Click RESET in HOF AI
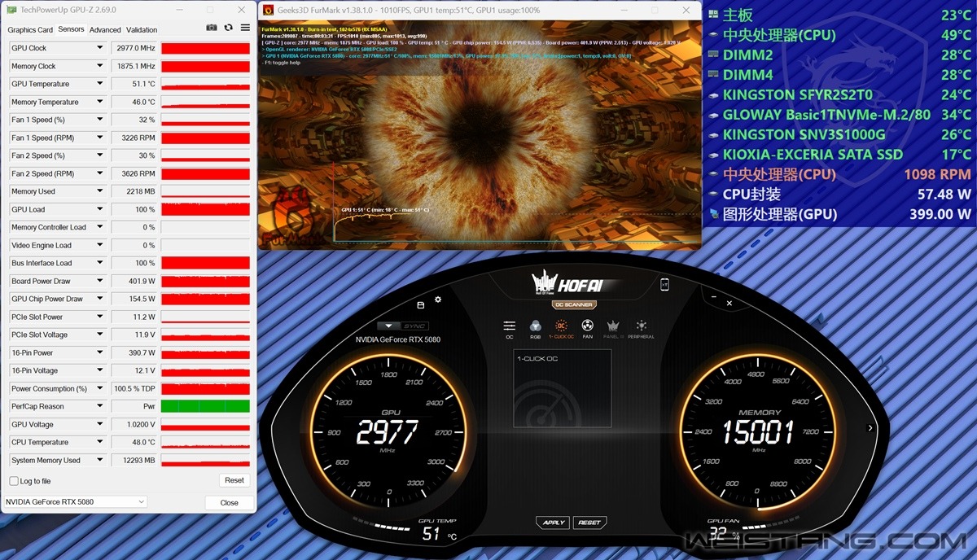 pos(589,523)
